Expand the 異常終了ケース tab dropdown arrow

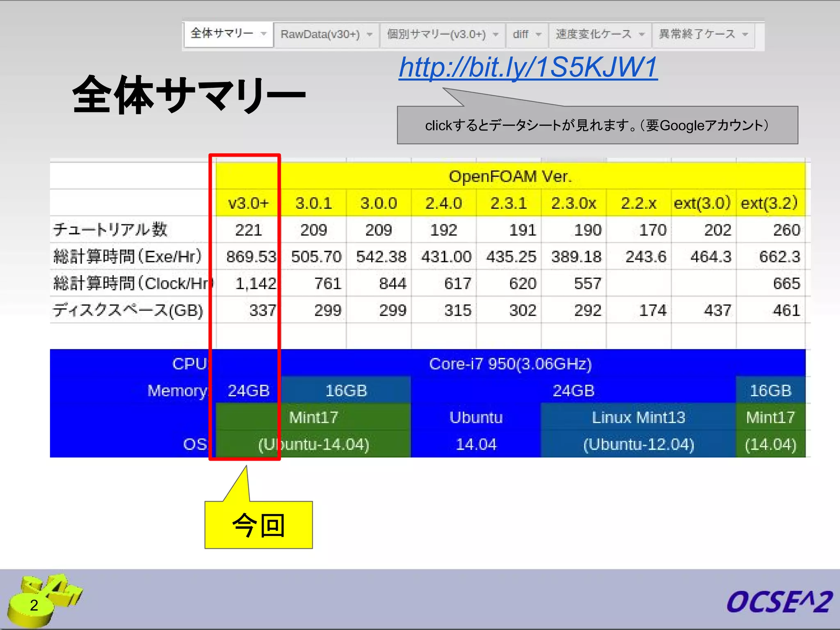[745, 34]
